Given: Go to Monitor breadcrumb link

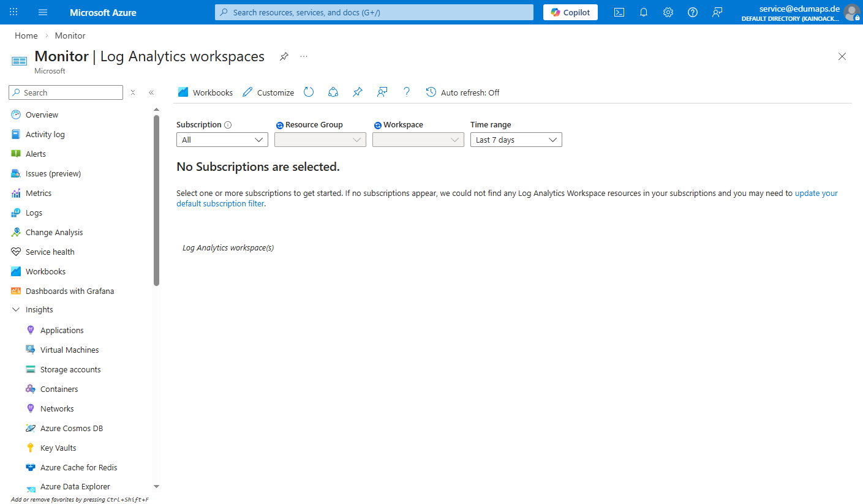Looking at the screenshot, I should point(70,36).
